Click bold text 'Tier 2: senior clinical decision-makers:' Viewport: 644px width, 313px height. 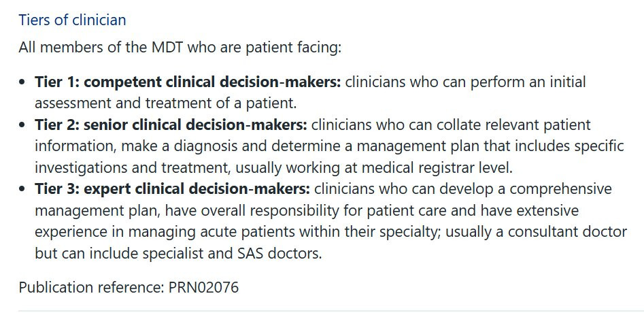[x=171, y=125]
